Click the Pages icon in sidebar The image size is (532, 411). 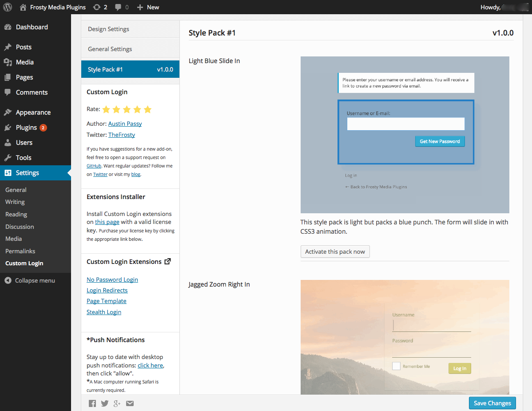[8, 77]
